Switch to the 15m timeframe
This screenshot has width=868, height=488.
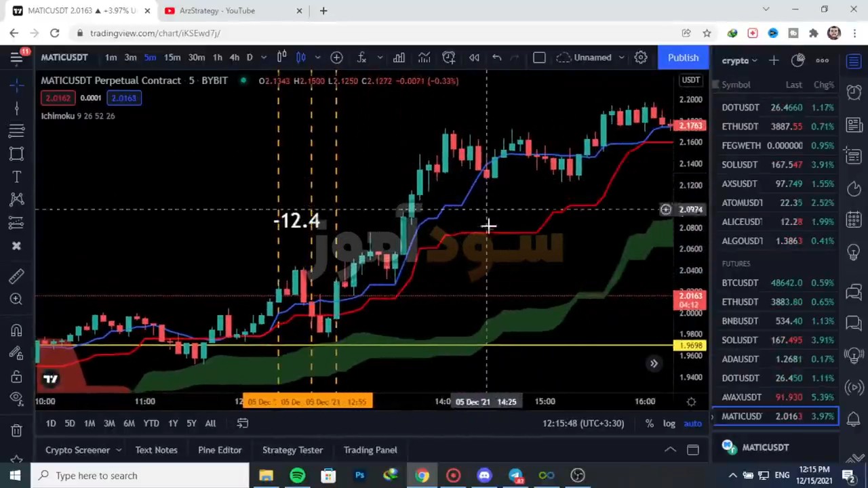pyautogui.click(x=172, y=58)
